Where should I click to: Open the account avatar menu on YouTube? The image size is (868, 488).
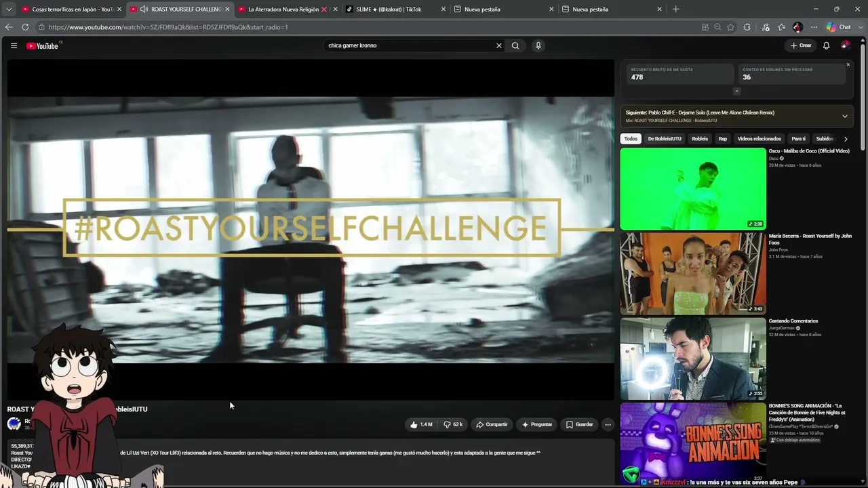845,45
